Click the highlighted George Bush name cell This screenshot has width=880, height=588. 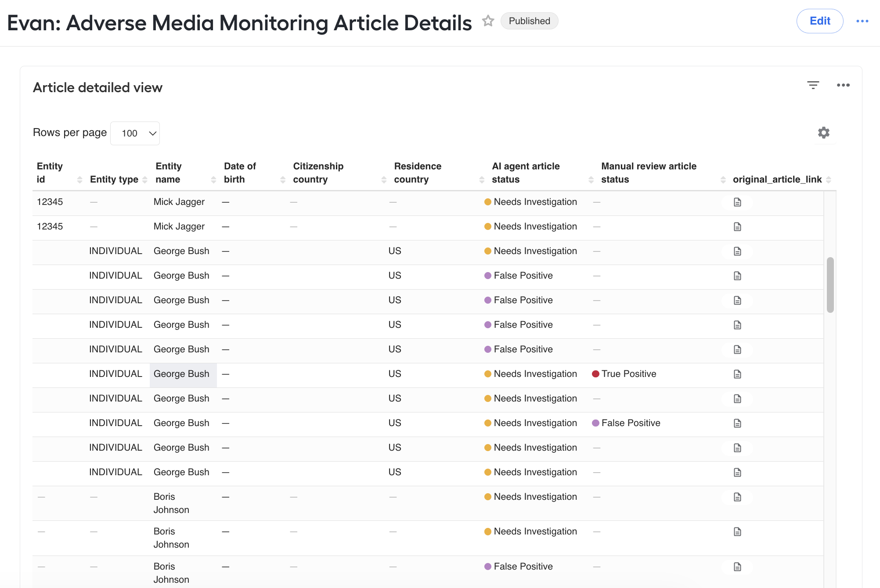(x=183, y=375)
